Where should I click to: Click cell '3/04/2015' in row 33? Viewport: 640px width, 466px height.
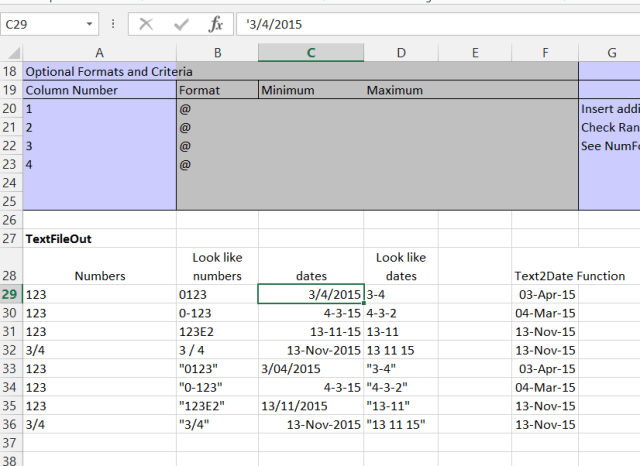point(311,368)
